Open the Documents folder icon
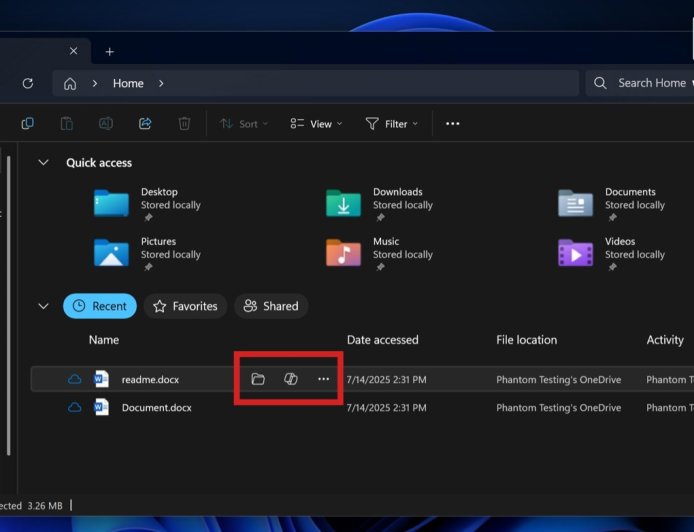This screenshot has height=532, width=694. coord(575,203)
